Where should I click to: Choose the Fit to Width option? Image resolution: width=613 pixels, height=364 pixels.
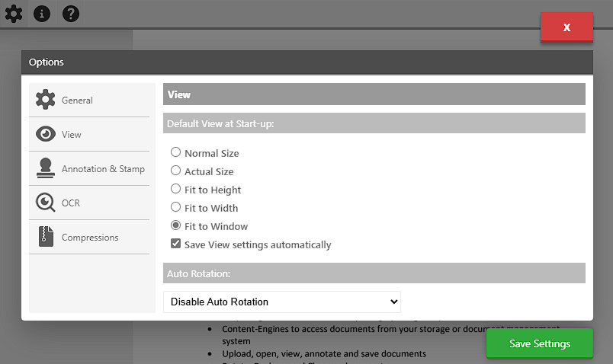(176, 208)
